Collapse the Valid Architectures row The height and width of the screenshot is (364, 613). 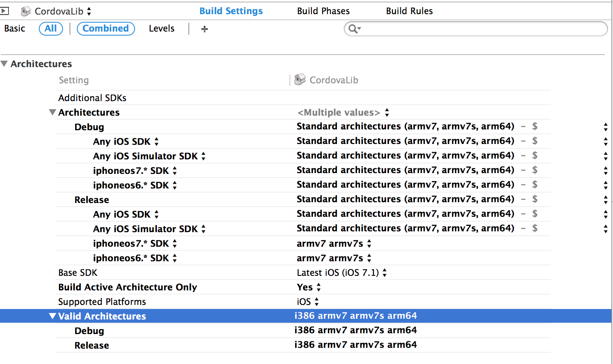point(52,316)
